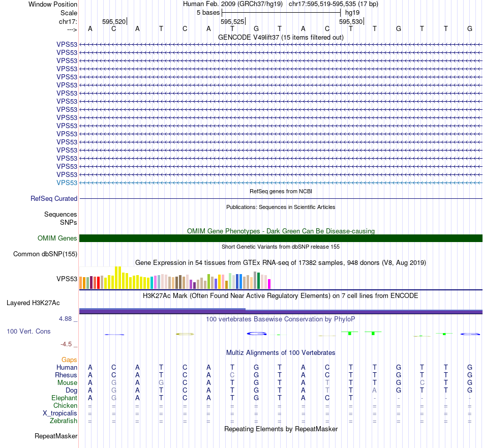Select the 'X_tropicalis' alignment row label
The image size is (483, 448).
pyautogui.click(x=60, y=413)
